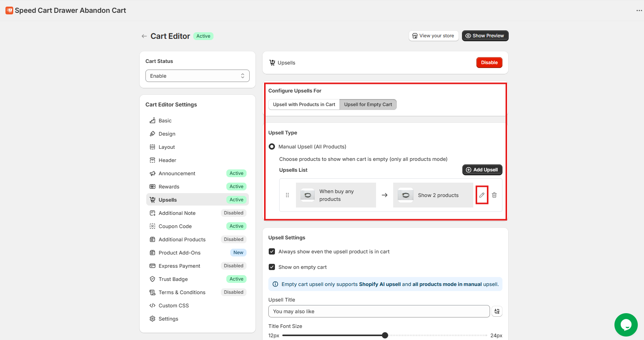Select Manual Upsell (All Products) radio
This screenshot has height=340, width=644.
[x=272, y=146]
